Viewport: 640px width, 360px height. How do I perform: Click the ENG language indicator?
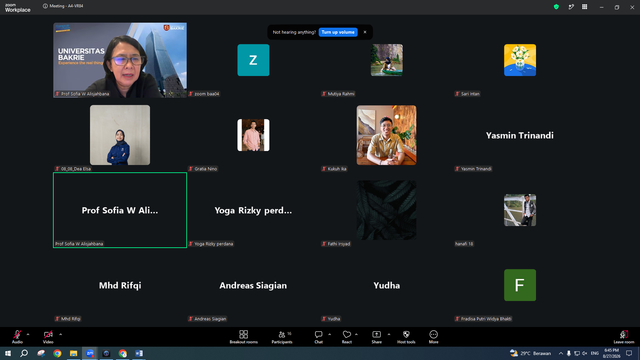pos(594,353)
